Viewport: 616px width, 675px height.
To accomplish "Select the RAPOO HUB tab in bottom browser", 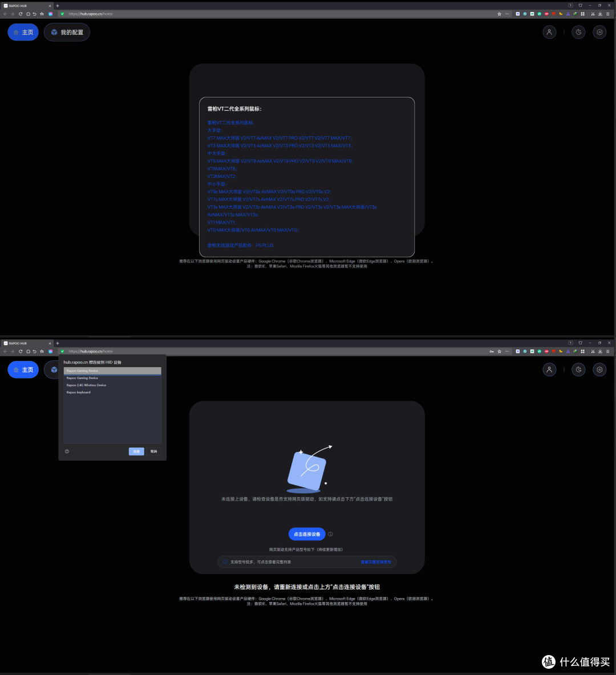I will pyautogui.click(x=27, y=343).
